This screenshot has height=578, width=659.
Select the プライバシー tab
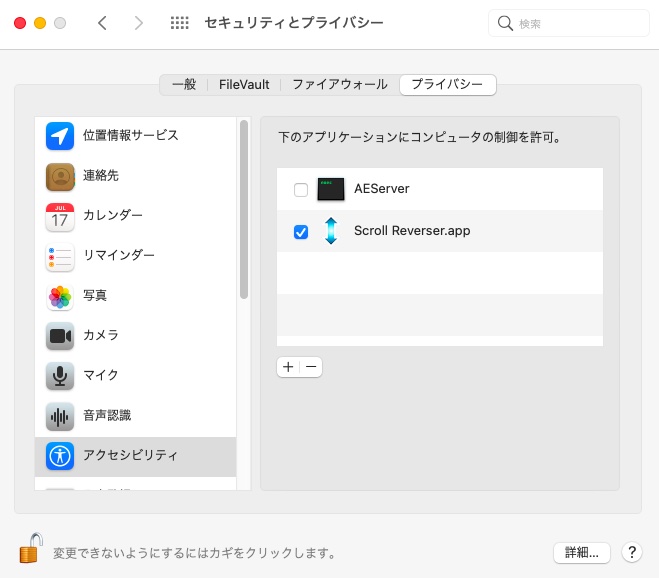(448, 84)
